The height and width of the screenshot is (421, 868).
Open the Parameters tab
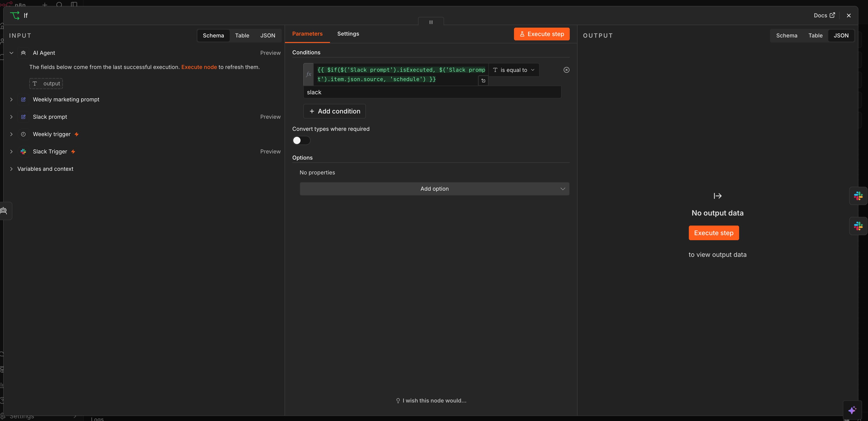[x=307, y=34]
